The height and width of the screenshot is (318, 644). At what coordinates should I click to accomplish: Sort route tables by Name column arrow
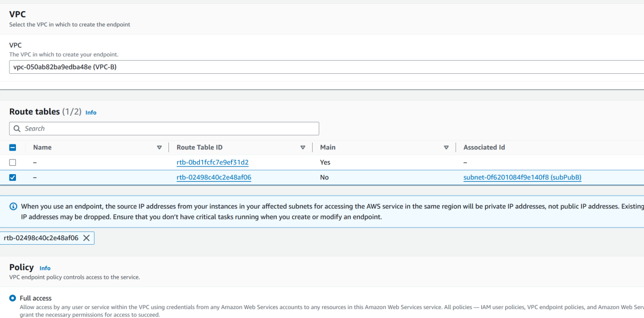[160, 147]
